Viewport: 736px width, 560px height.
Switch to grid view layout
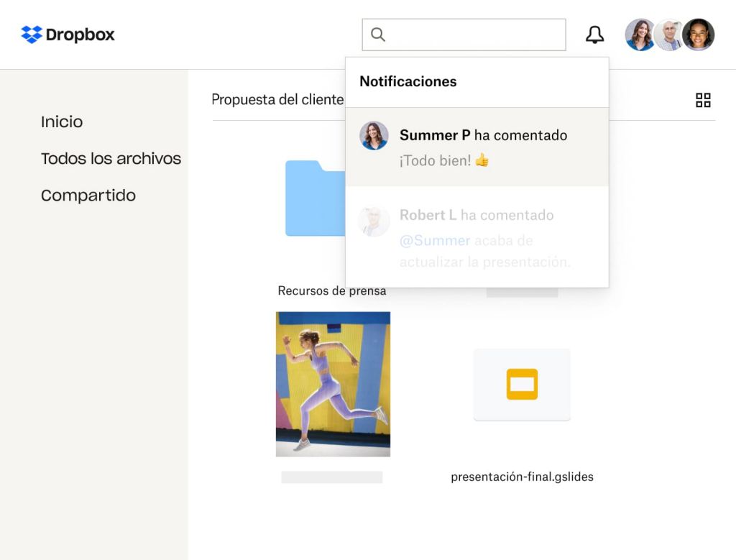[x=702, y=101]
